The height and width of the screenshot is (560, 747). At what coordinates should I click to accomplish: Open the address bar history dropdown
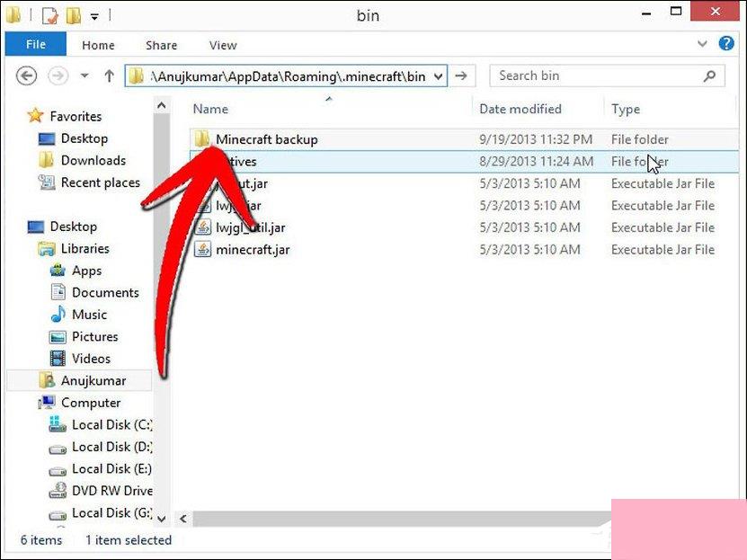tap(439, 76)
